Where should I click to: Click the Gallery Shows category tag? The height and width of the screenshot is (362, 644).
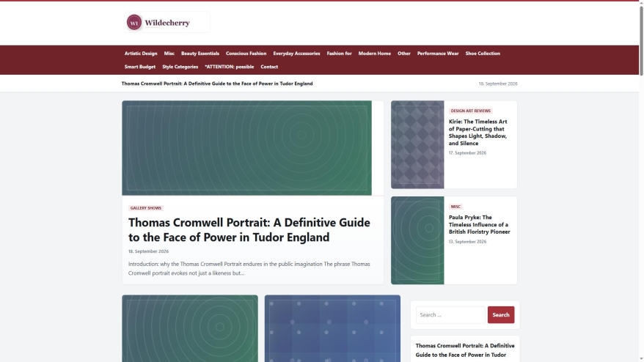[x=146, y=208]
